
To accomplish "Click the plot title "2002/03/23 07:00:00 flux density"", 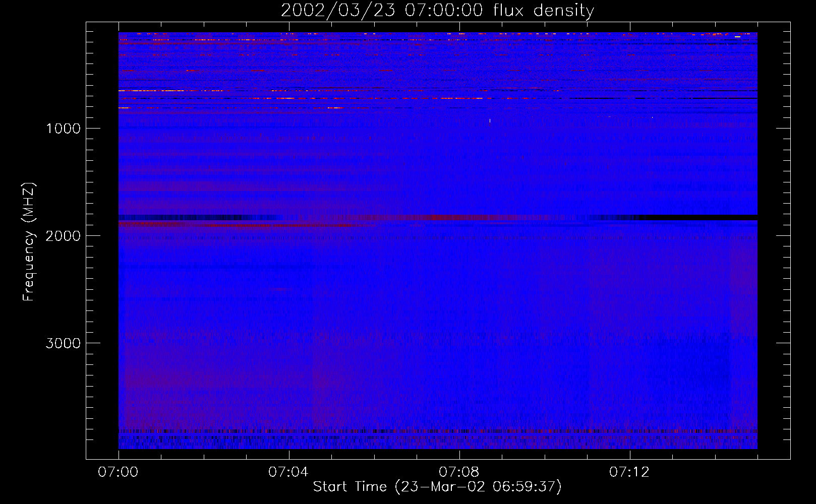I will point(437,10).
